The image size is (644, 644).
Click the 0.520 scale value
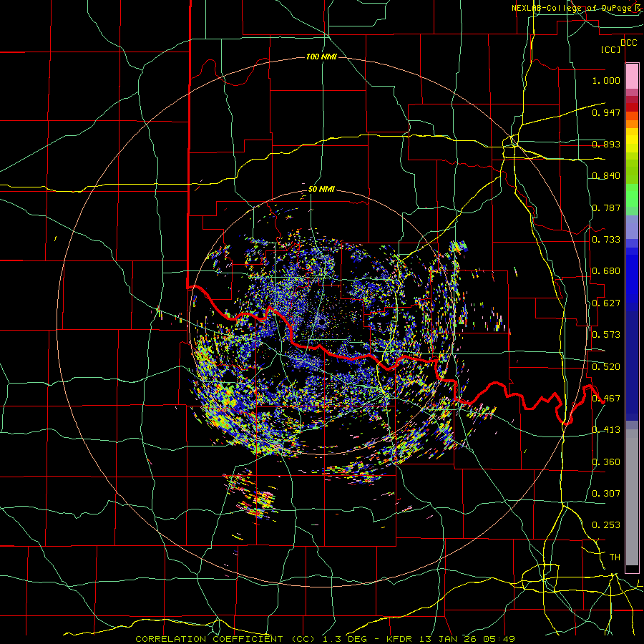pyautogui.click(x=606, y=367)
